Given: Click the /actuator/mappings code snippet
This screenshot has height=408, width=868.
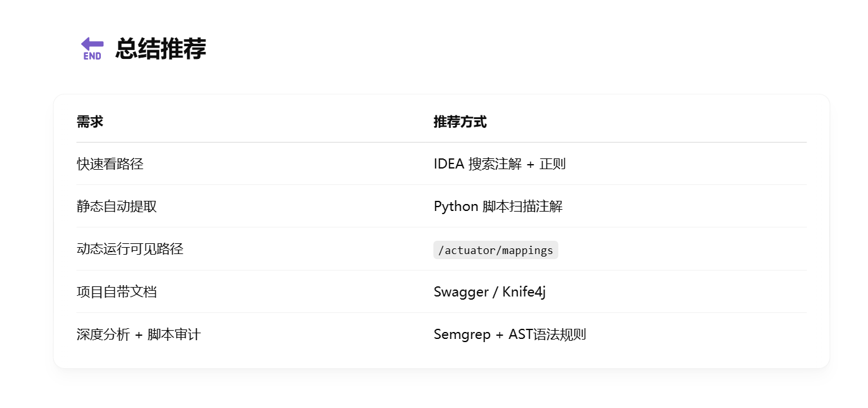Looking at the screenshot, I should tap(495, 250).
